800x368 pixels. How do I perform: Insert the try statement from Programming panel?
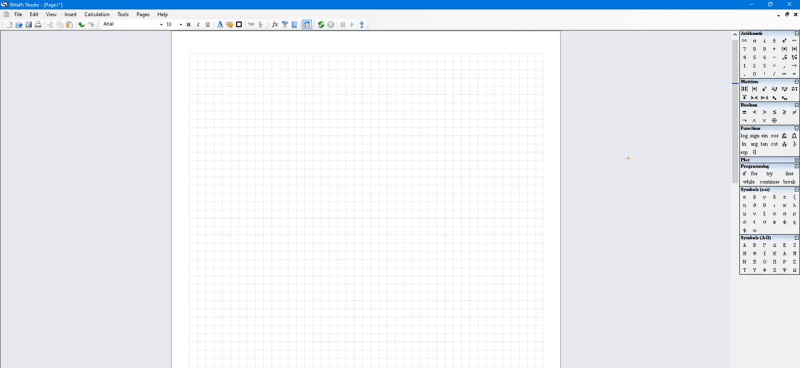pos(769,174)
